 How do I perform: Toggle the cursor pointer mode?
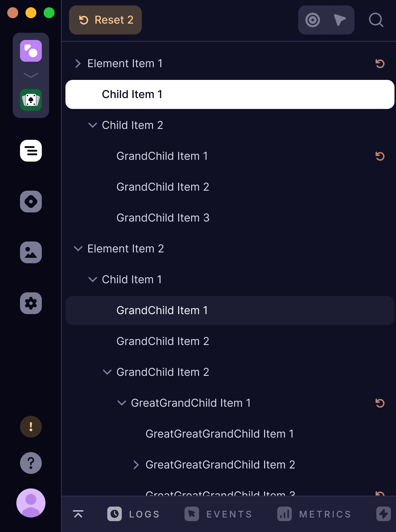click(340, 20)
